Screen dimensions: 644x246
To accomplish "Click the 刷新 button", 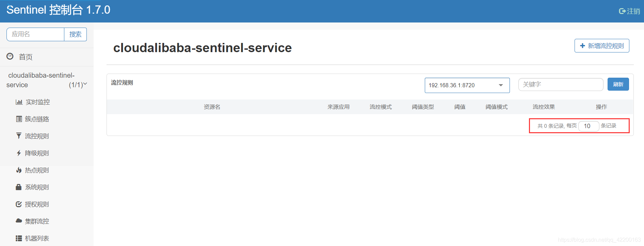I will click(x=618, y=84).
